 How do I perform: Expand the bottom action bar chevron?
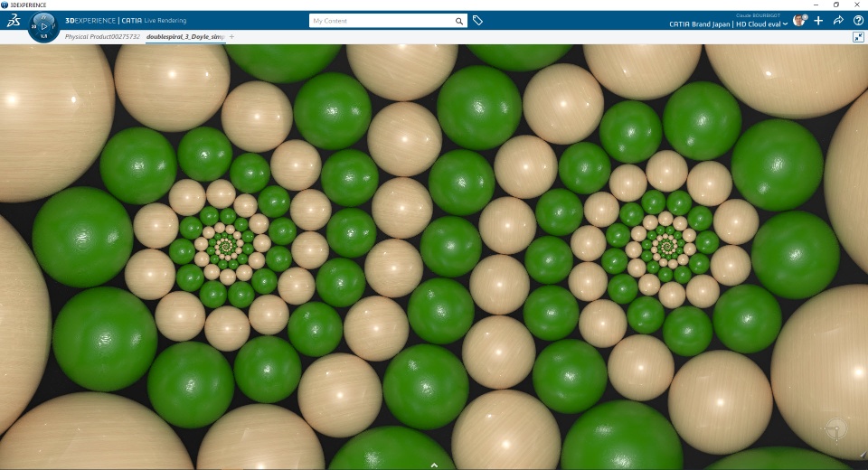pyautogui.click(x=434, y=465)
